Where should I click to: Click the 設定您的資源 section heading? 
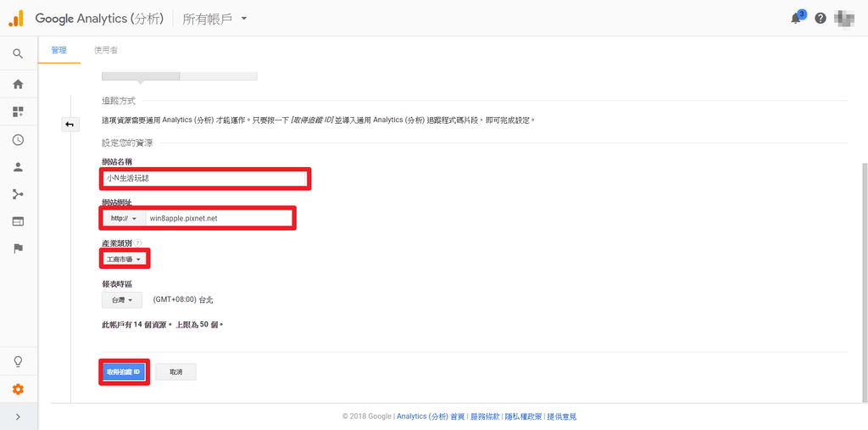coord(127,143)
